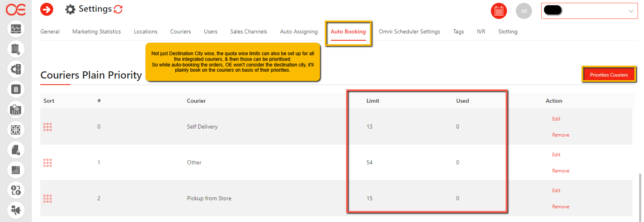
Task: Switch to the Auto Assigning tab
Action: 299,31
